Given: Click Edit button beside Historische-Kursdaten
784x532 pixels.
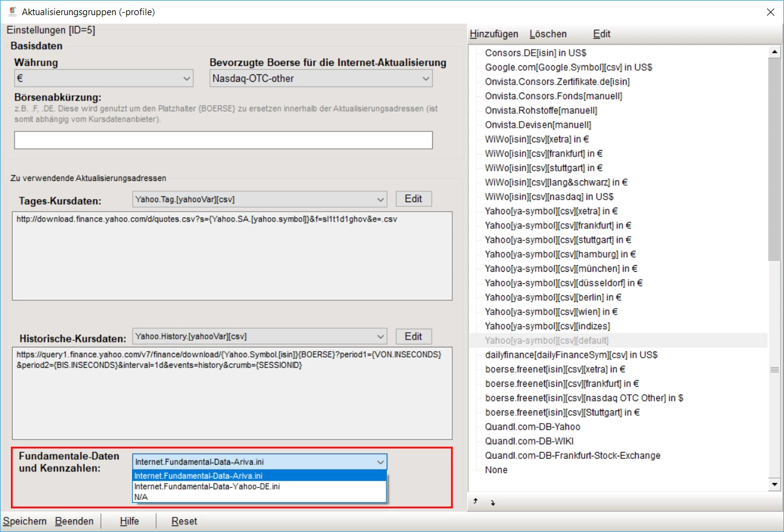Looking at the screenshot, I should pos(413,337).
